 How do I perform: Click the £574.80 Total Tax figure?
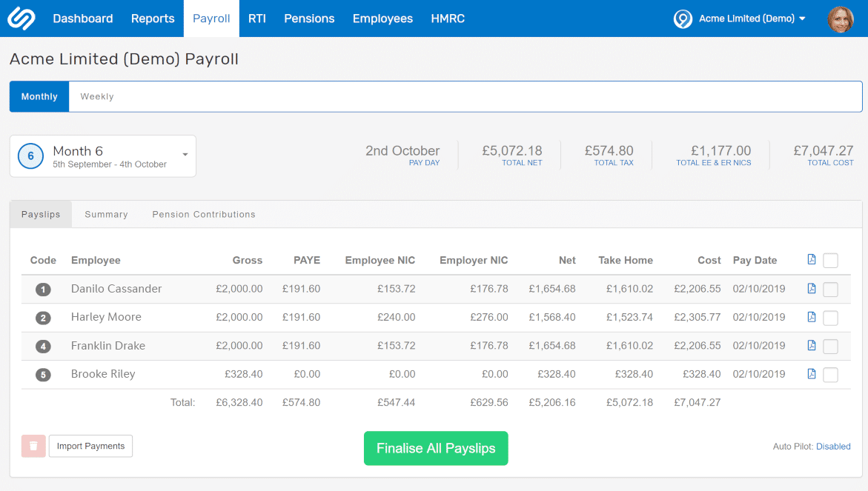(x=609, y=150)
